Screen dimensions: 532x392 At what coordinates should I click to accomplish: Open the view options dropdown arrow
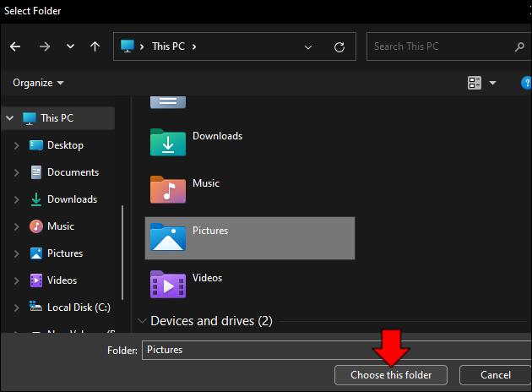pyautogui.click(x=492, y=83)
